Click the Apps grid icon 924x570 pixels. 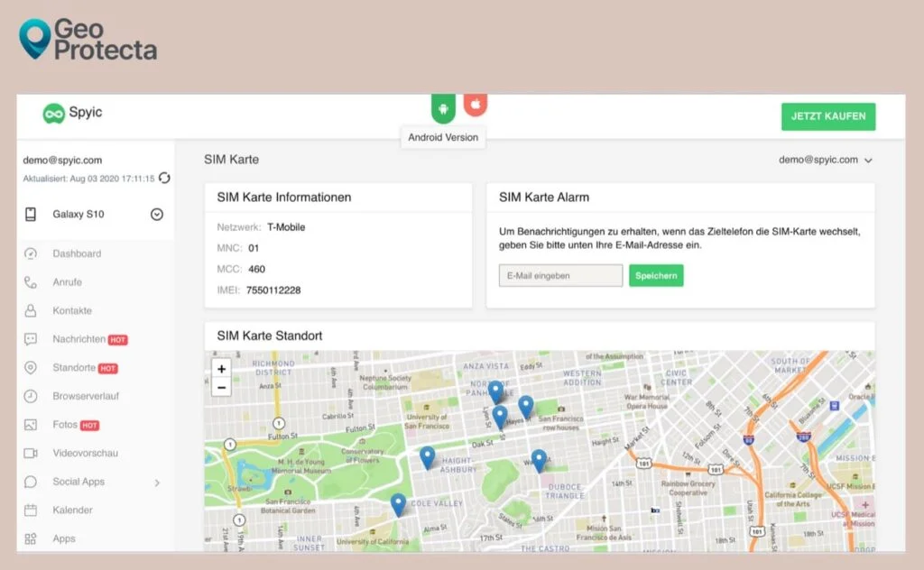pos(31,538)
